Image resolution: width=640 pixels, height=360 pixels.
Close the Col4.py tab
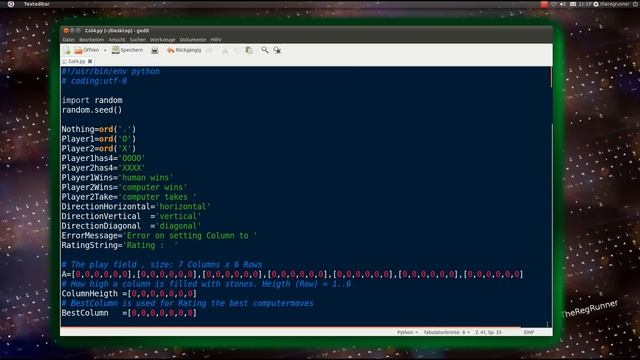click(x=90, y=61)
